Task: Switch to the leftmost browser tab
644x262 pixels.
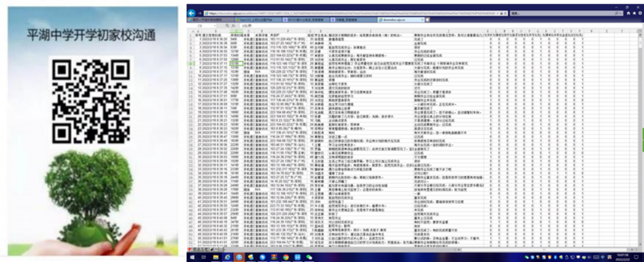Action: click(211, 20)
